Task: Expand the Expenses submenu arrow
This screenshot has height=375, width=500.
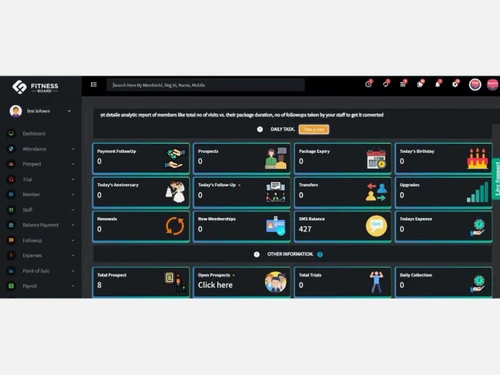Action: (73, 255)
